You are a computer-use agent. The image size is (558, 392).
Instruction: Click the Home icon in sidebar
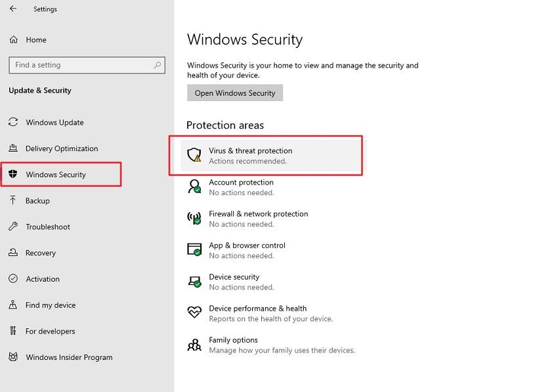click(13, 40)
